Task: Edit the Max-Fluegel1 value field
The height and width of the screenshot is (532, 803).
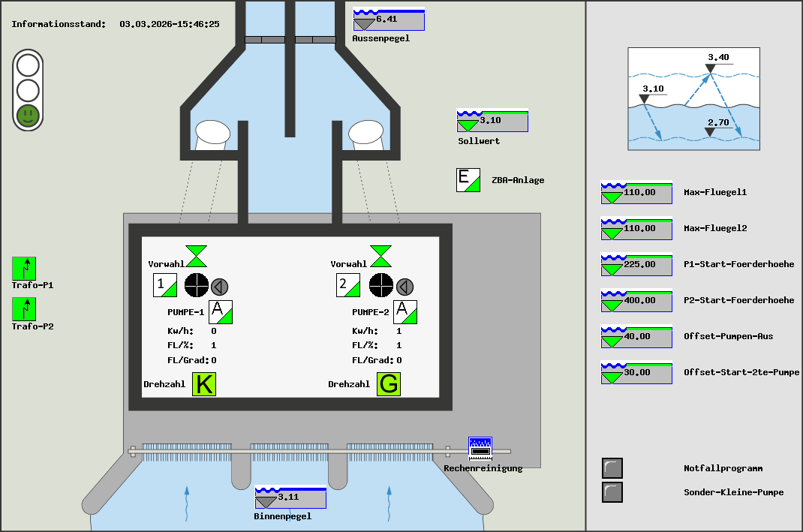Action: pos(636,193)
